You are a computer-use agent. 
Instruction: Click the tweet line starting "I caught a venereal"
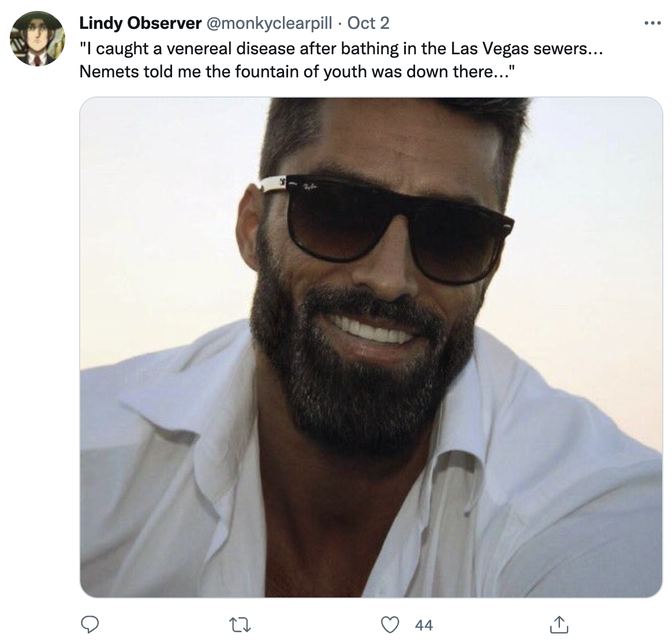[341, 48]
